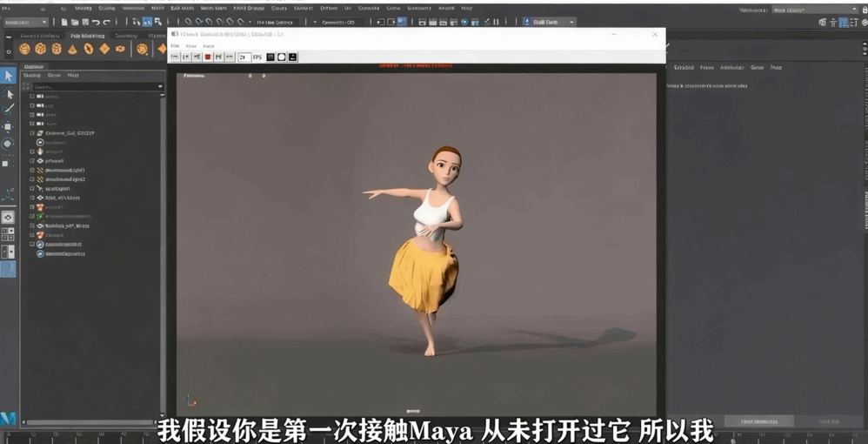Open the Display menu in the Outliner
868x444 pixels.
tap(31, 75)
